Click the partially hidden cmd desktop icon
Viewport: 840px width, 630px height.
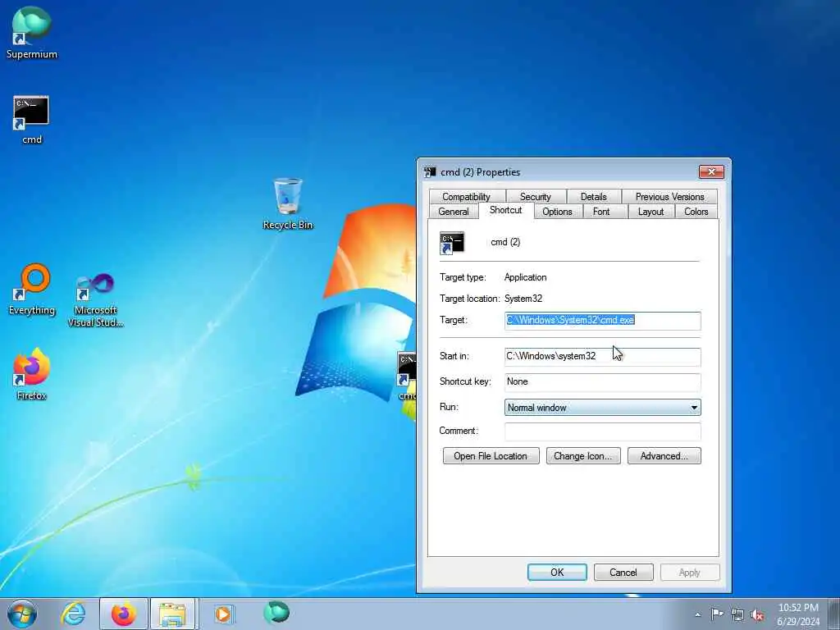(407, 376)
